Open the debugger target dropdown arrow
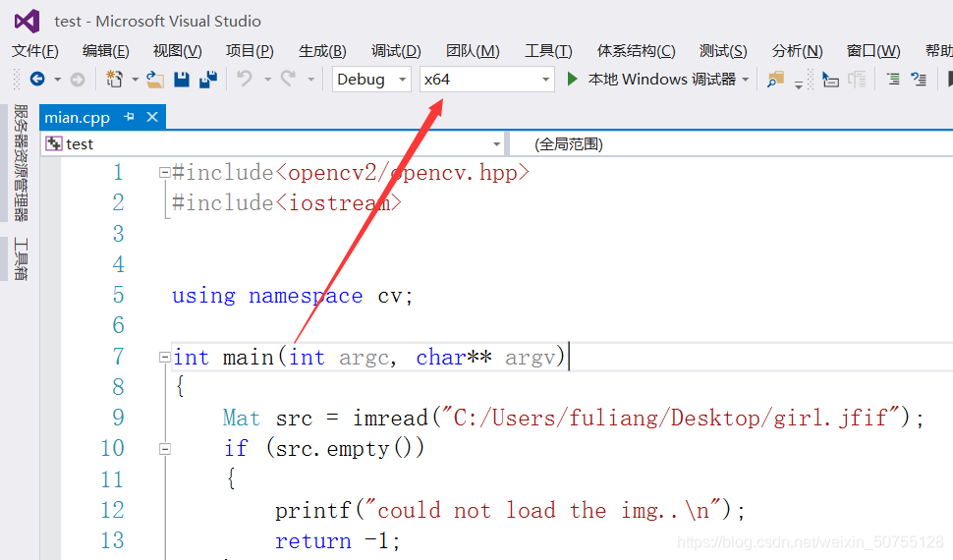The height and width of the screenshot is (560, 953). (x=746, y=80)
